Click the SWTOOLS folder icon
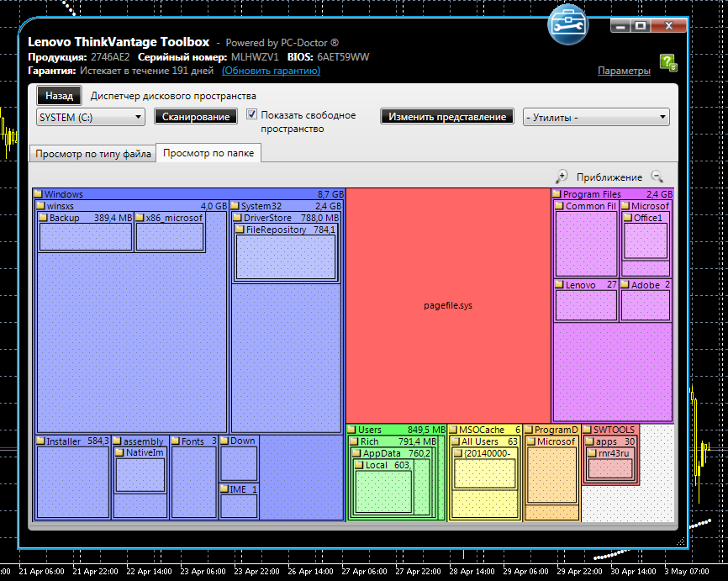The height and width of the screenshot is (581, 728). (588, 430)
